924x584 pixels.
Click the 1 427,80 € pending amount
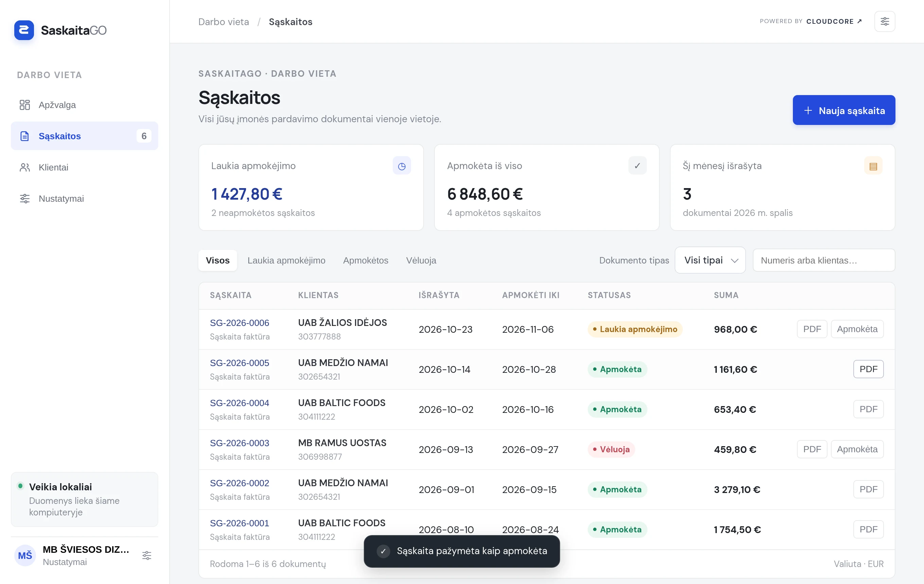tap(247, 194)
